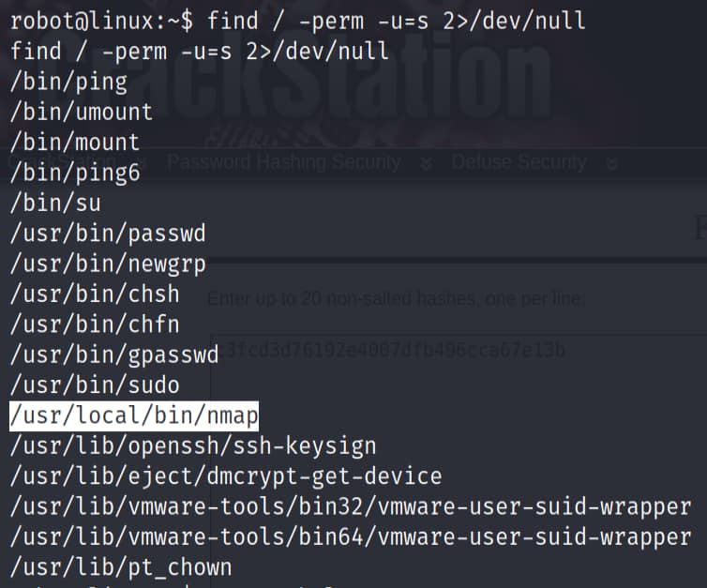
Task: Select the /bin/umount entry
Action: coord(81,112)
